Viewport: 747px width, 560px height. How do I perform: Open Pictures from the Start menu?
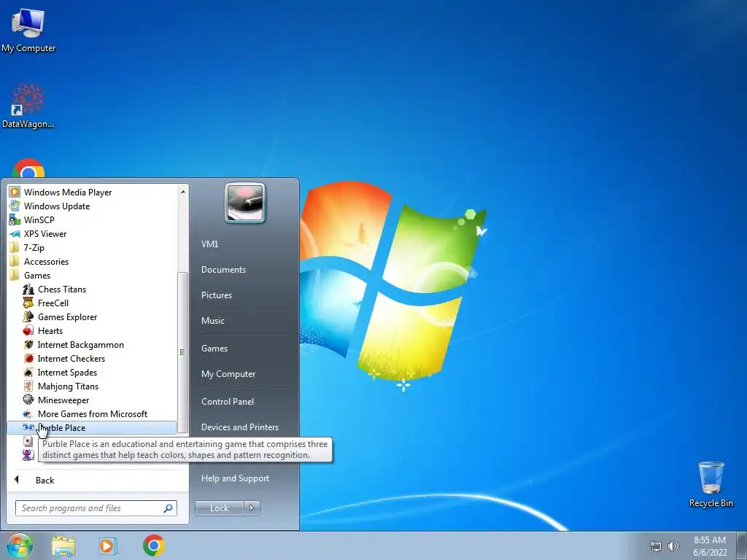(216, 295)
